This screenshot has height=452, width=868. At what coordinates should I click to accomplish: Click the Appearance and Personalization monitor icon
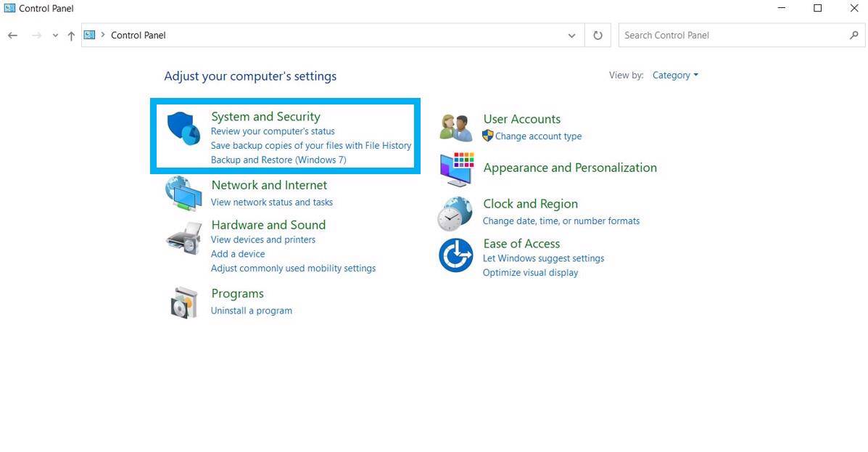[x=456, y=168]
